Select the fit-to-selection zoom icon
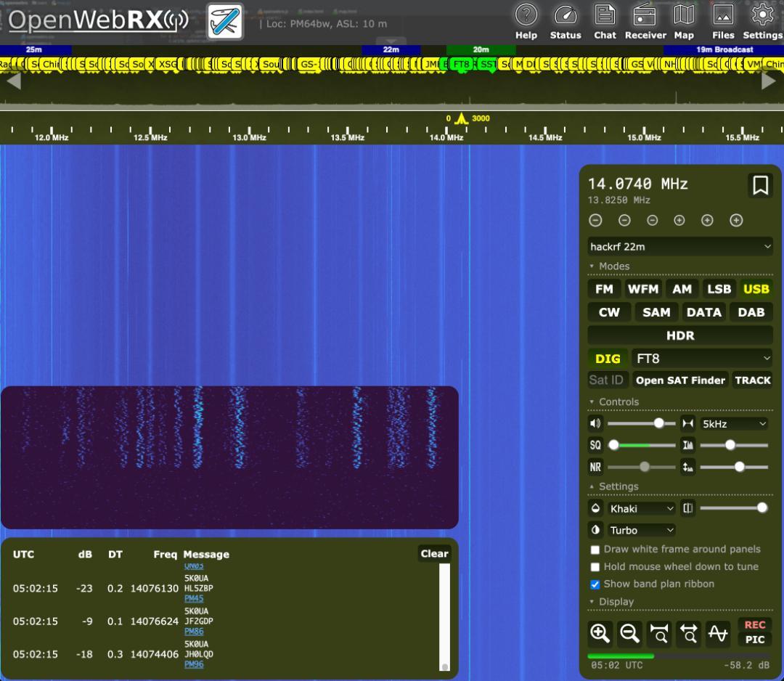 (x=659, y=634)
